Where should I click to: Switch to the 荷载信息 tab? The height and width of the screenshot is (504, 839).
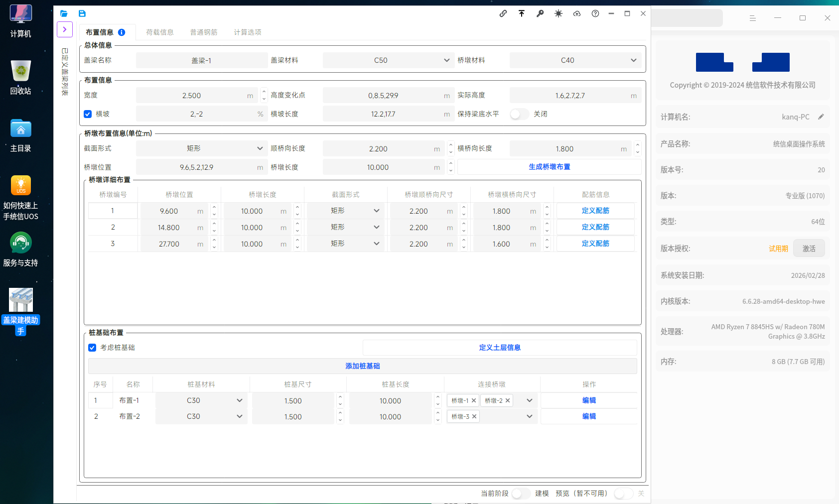click(x=160, y=32)
